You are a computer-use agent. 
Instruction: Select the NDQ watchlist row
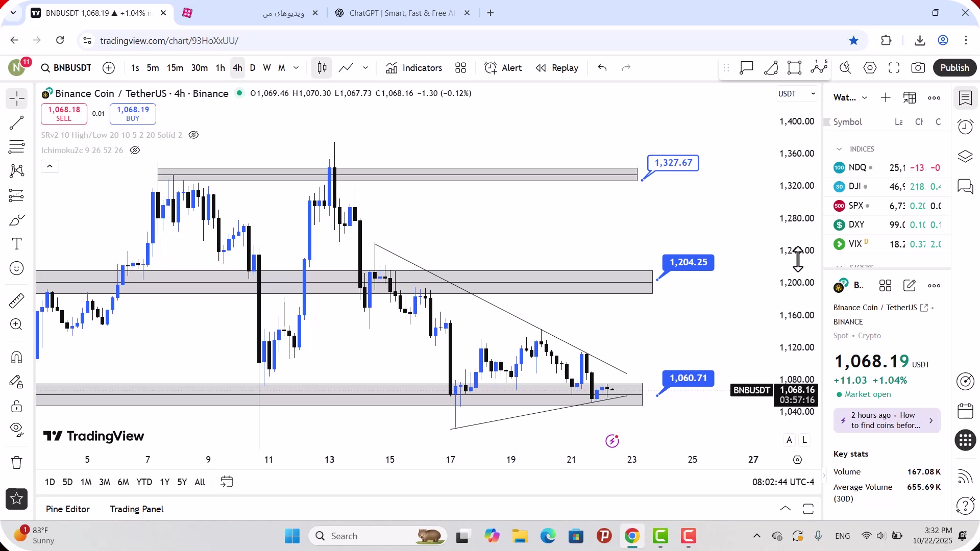coord(887,167)
